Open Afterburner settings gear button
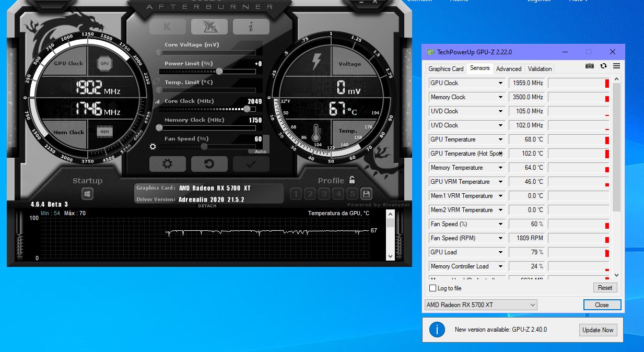This screenshot has width=644, height=352. pos(167,164)
